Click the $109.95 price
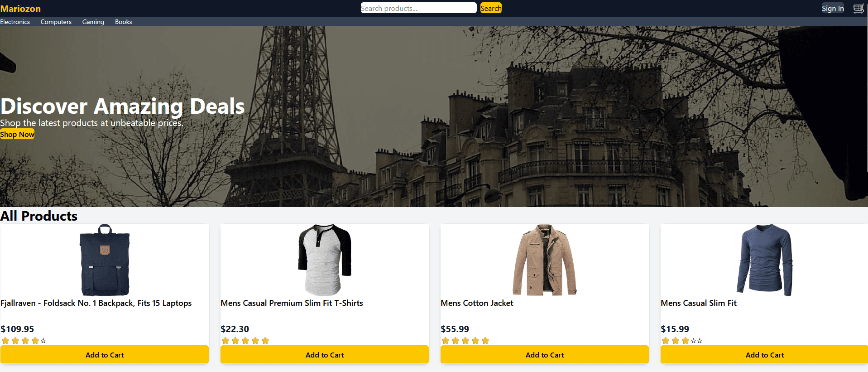The width and height of the screenshot is (868, 372). pyautogui.click(x=17, y=329)
